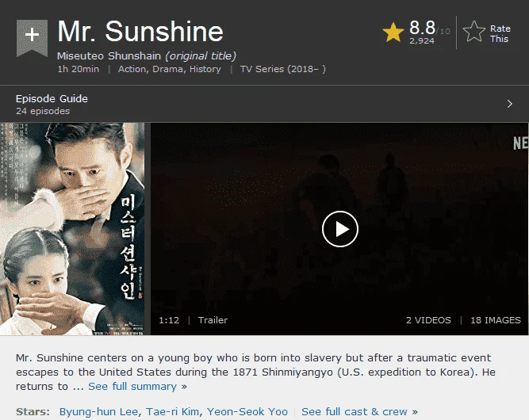See full cast & crew
The image size is (529, 420).
pos(359,411)
